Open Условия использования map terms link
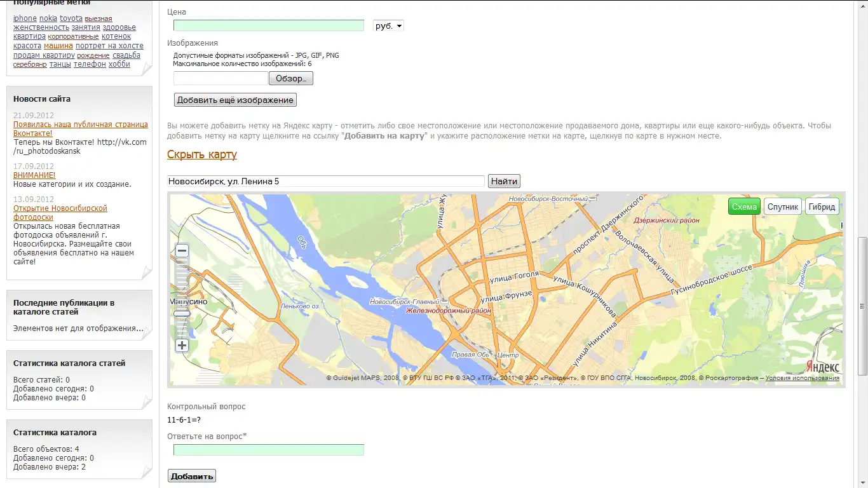Image resolution: width=868 pixels, height=488 pixels. tap(802, 378)
